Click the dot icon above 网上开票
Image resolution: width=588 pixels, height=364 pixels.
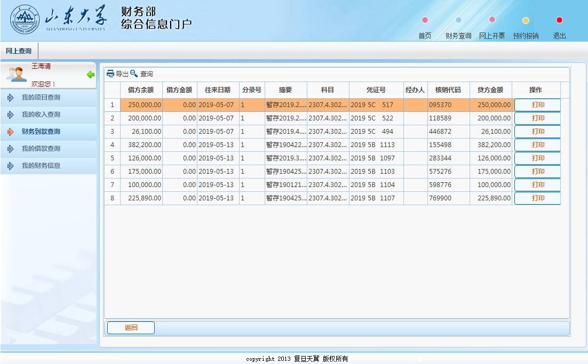(492, 20)
